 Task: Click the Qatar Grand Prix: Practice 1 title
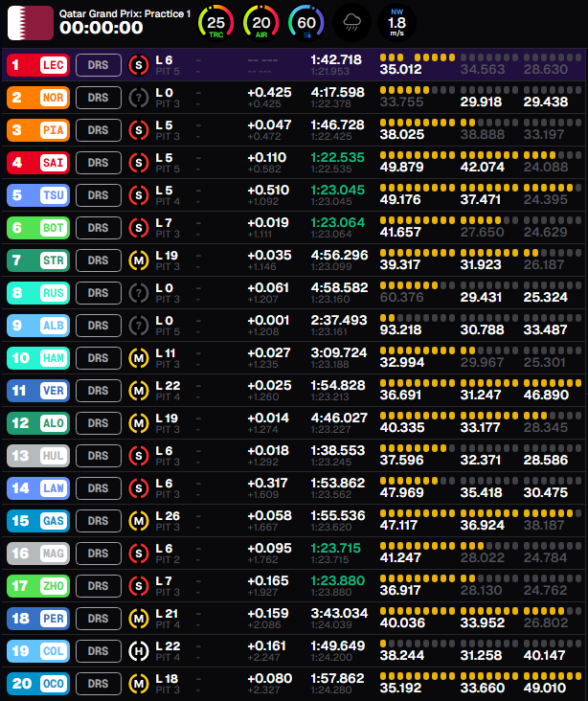[124, 13]
